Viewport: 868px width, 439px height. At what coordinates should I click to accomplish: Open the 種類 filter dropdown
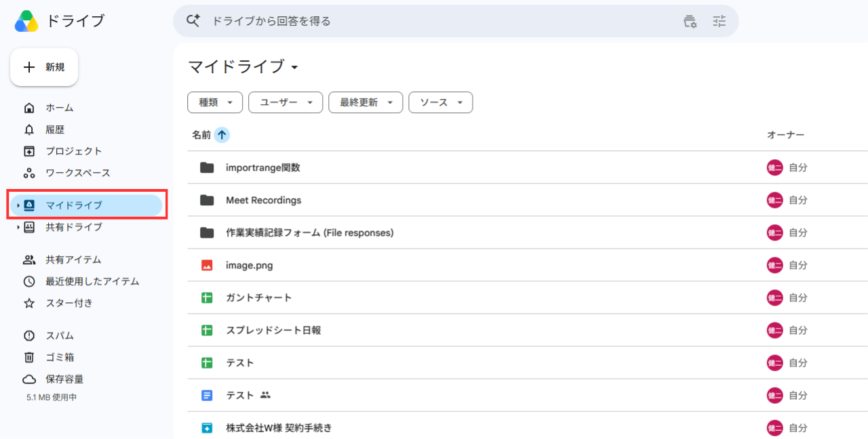[214, 102]
